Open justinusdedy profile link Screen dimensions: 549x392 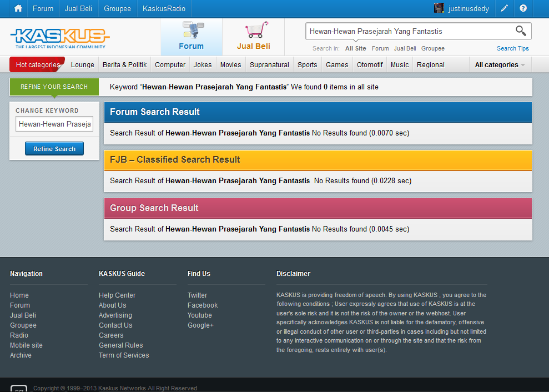pos(469,8)
